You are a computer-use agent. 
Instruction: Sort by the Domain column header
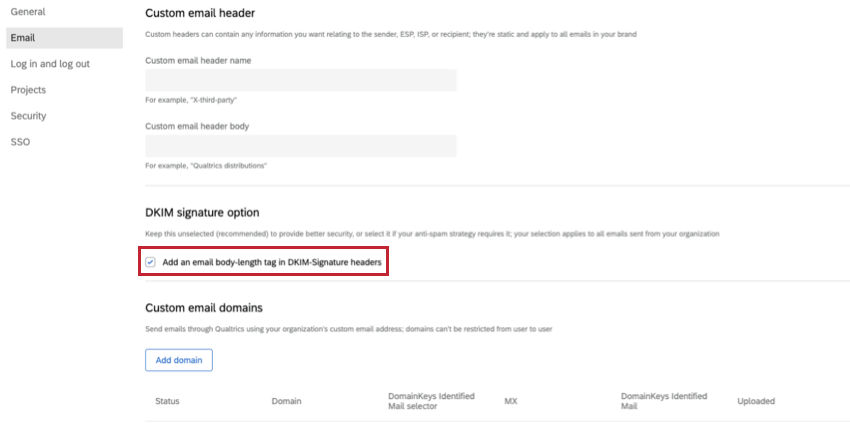tap(286, 401)
